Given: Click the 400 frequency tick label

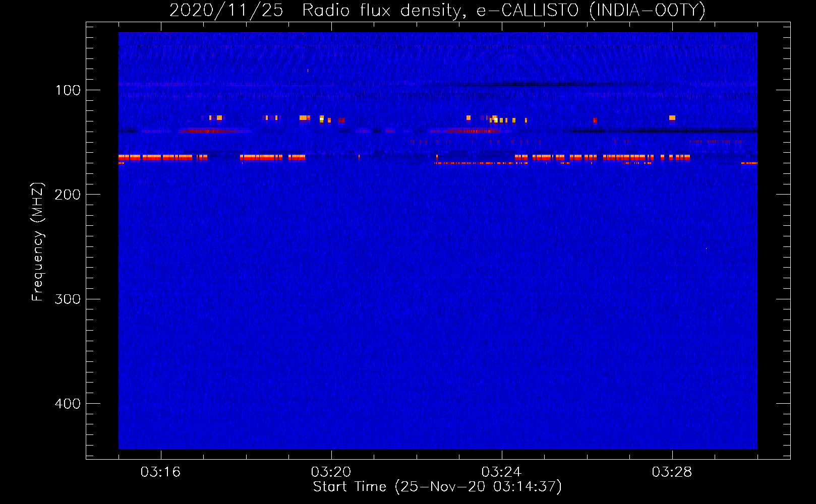Looking at the screenshot, I should point(68,404).
